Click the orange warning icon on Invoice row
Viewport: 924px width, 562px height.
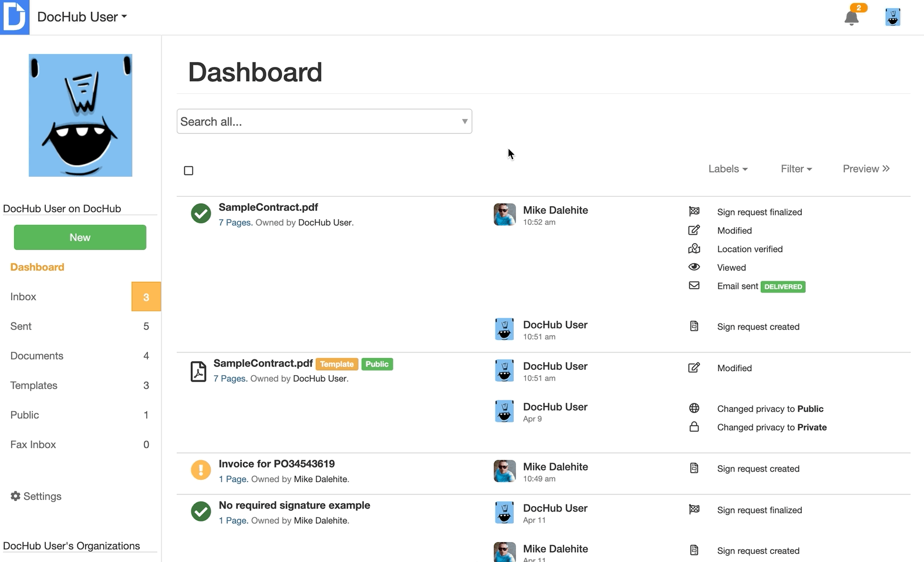[x=201, y=470]
